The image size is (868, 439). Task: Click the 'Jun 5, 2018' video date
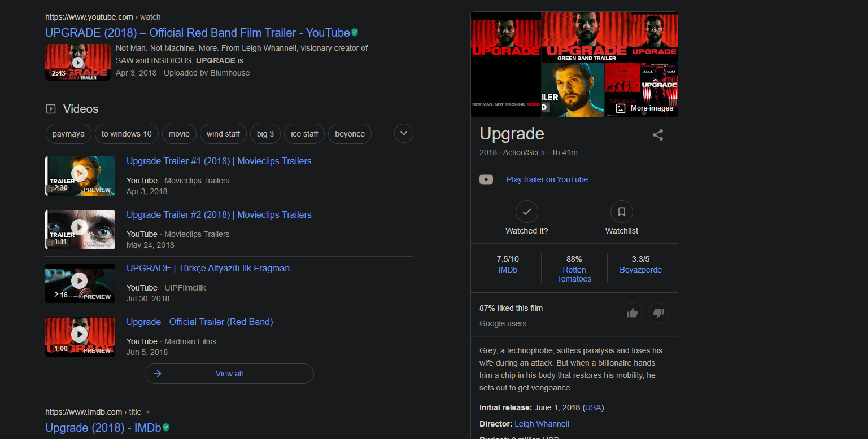pos(147,352)
